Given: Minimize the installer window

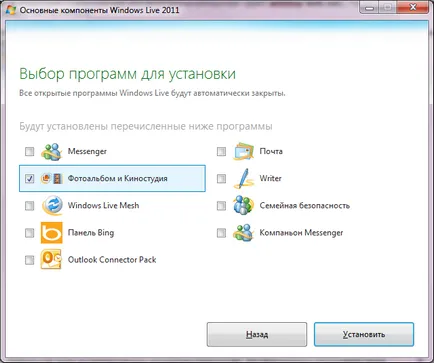Looking at the screenshot, I should pos(369,7).
